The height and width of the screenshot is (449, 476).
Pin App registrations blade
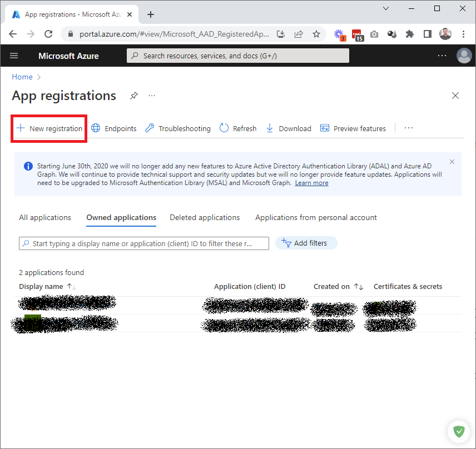coord(133,96)
